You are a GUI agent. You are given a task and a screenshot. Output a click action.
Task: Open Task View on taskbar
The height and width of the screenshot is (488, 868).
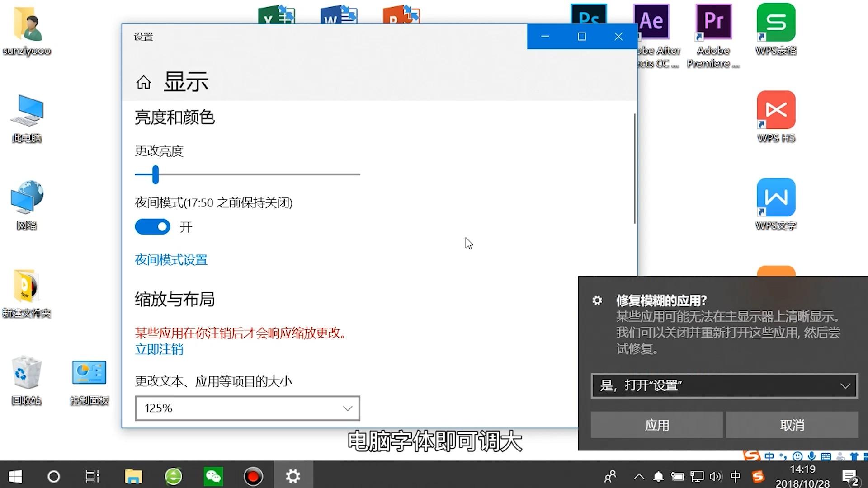(92, 476)
